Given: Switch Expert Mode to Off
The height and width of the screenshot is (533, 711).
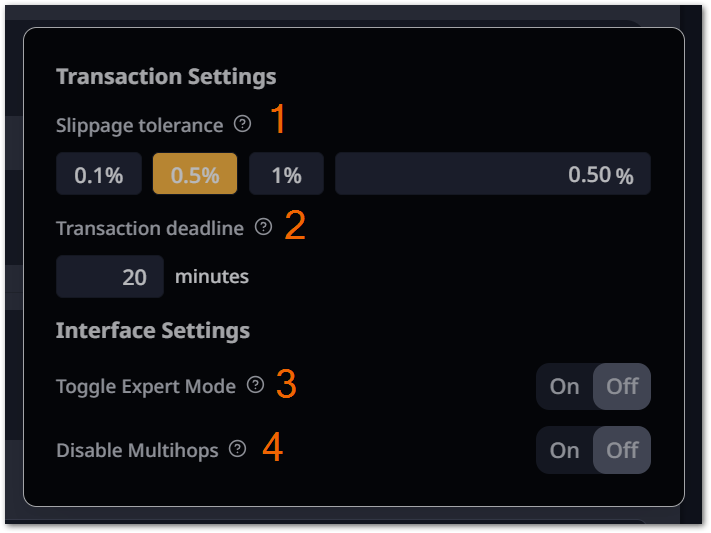Looking at the screenshot, I should (622, 386).
